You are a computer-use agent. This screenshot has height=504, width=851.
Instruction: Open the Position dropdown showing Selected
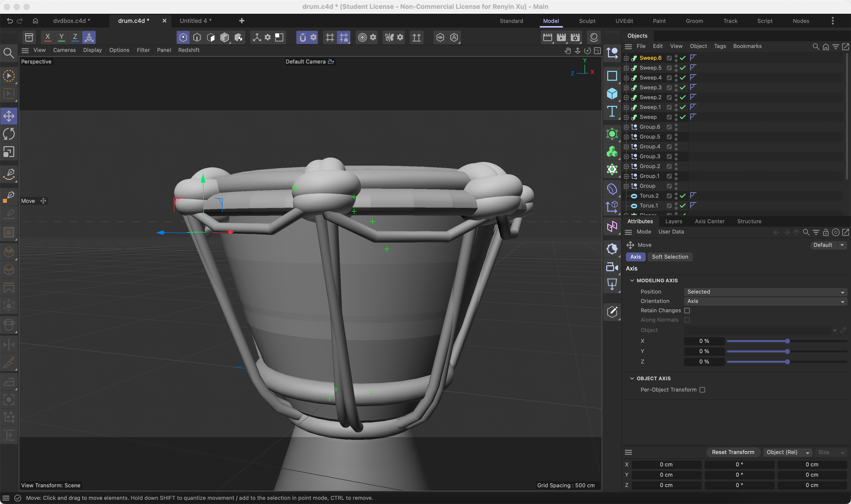(764, 291)
